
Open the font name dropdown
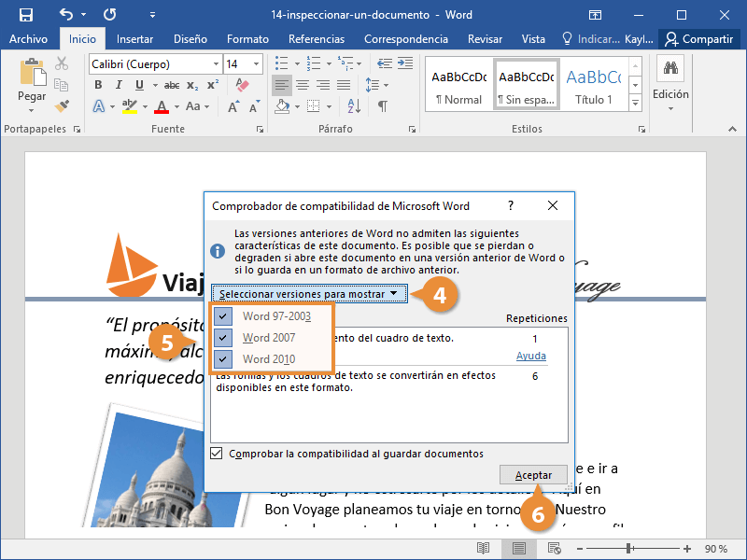(x=216, y=63)
